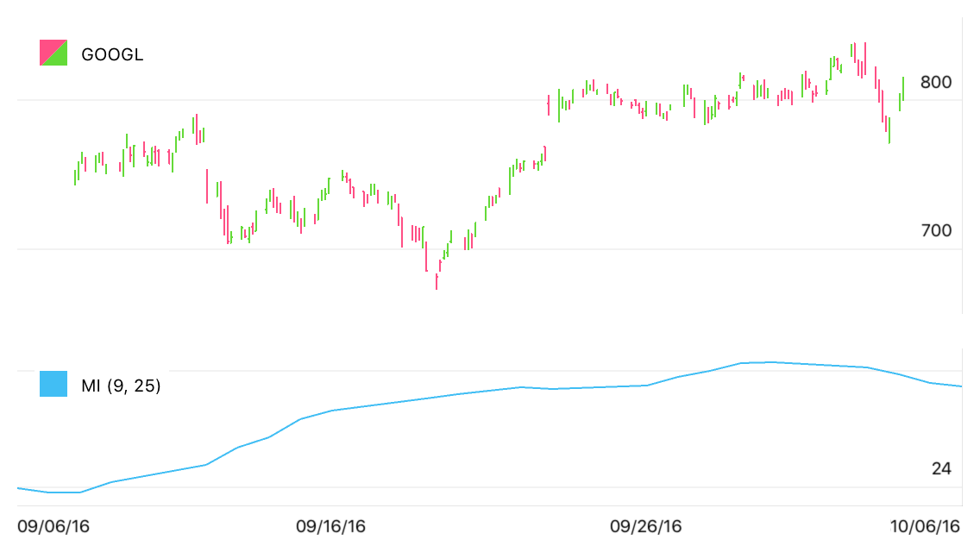The image size is (980, 552).
Task: Click the lowest point of the MI line
Action: (x=65, y=492)
